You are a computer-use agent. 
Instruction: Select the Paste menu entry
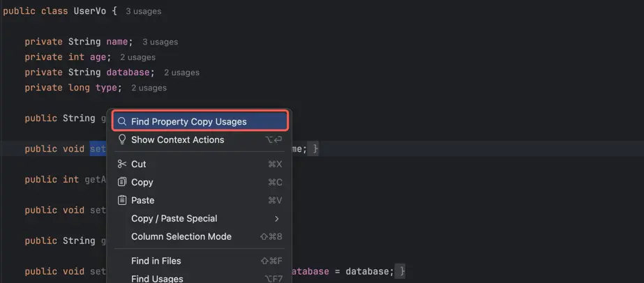pos(142,200)
